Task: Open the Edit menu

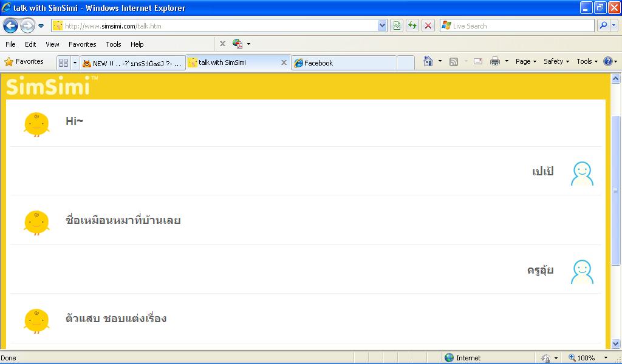Action: tap(30, 44)
